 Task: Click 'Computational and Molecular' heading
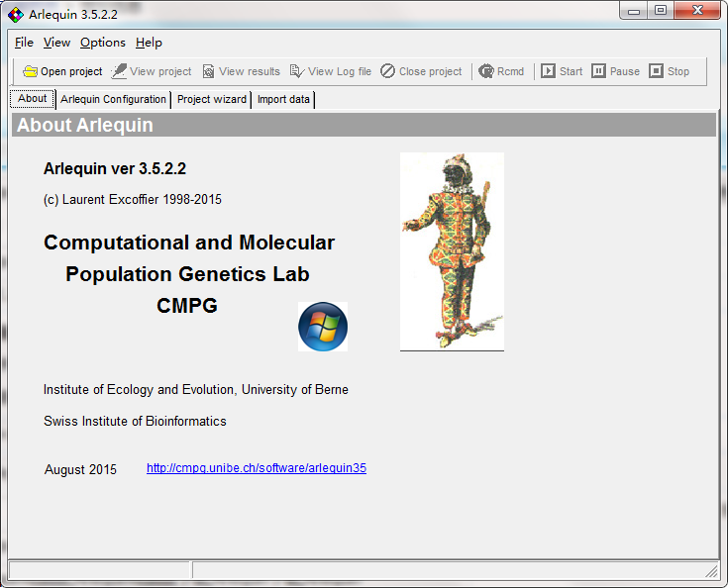[189, 243]
